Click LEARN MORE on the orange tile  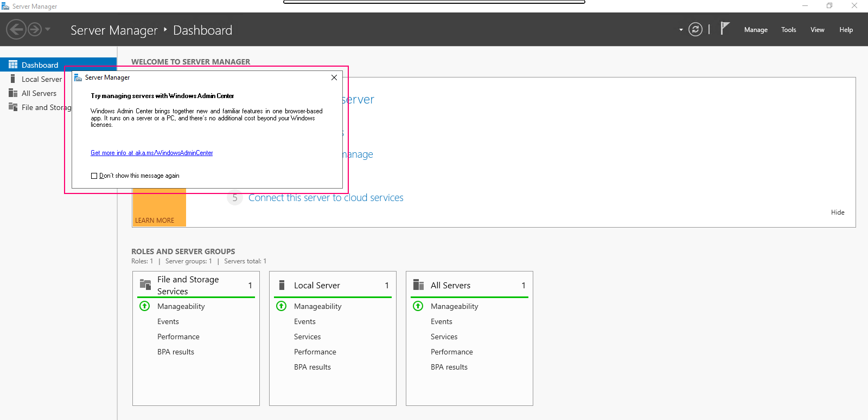(155, 221)
